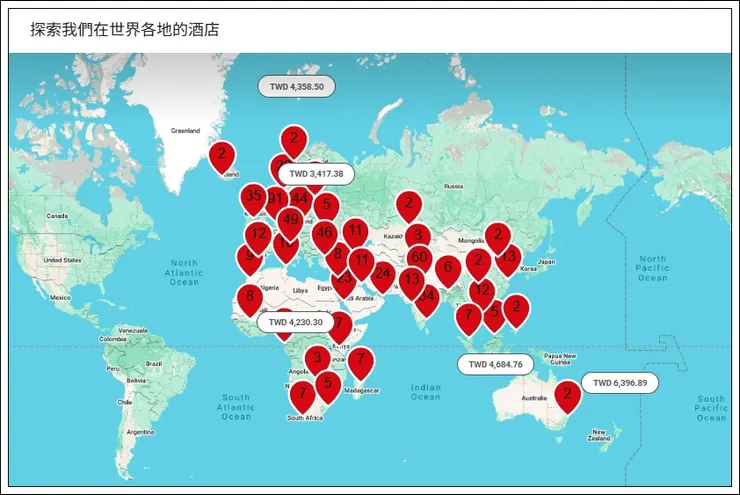Select the 2 marker over Iceland

pyautogui.click(x=222, y=157)
